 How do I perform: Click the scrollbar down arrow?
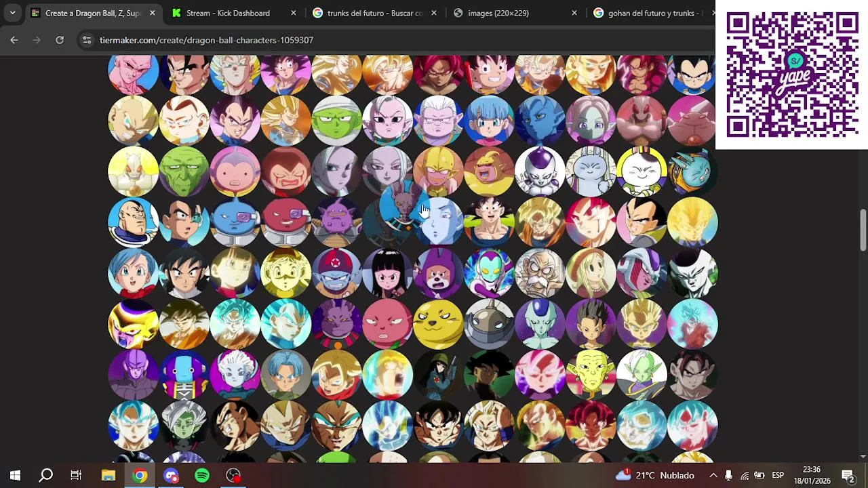pos(863,457)
